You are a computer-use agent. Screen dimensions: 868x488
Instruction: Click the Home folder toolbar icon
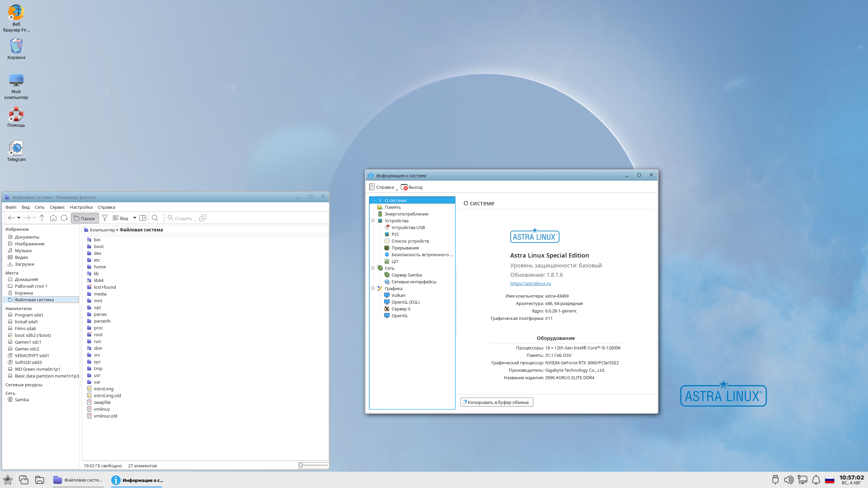(x=53, y=218)
